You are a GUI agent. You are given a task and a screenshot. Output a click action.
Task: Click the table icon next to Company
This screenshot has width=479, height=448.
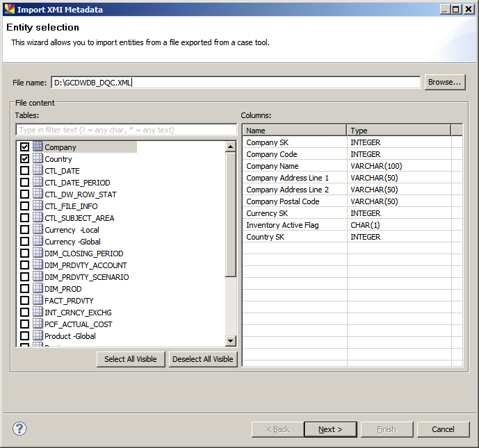click(38, 147)
